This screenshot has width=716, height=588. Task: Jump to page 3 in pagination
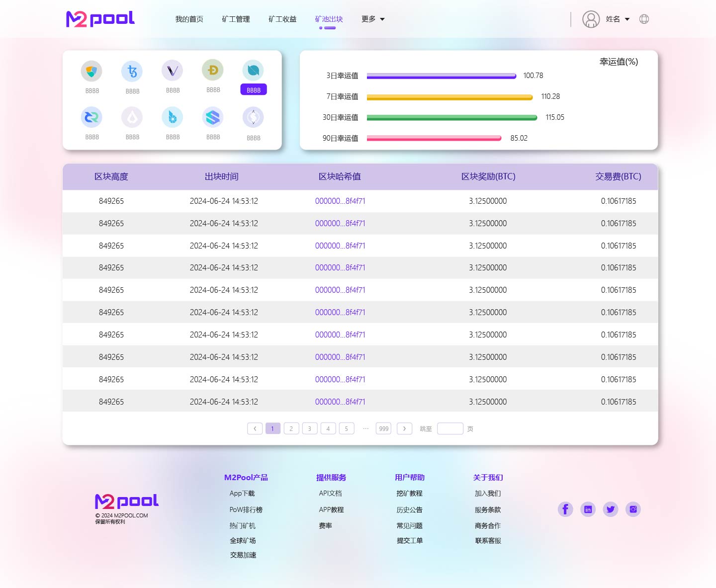(310, 428)
